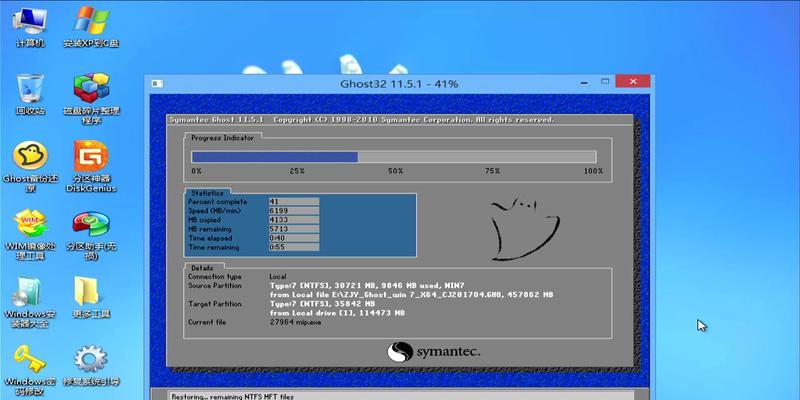Close the Ghost32 window
The image size is (800, 400).
coord(633,82)
